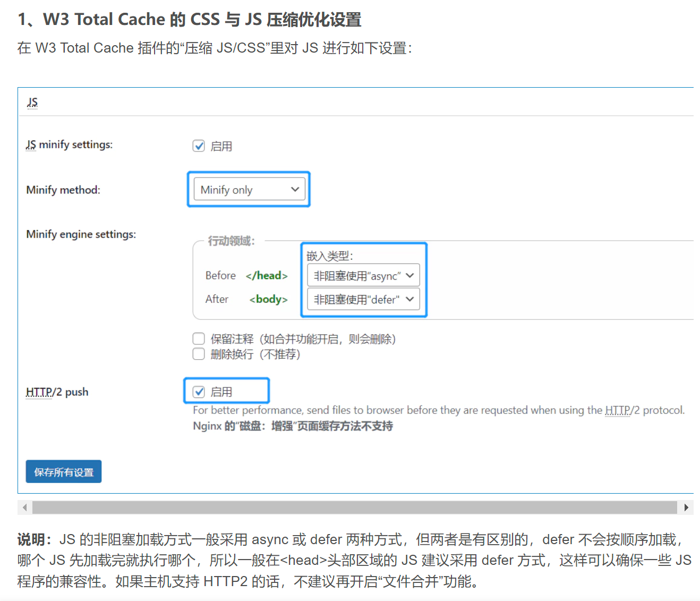
Task: Click the horizontal scrollbar right arrow
Action: 686,507
